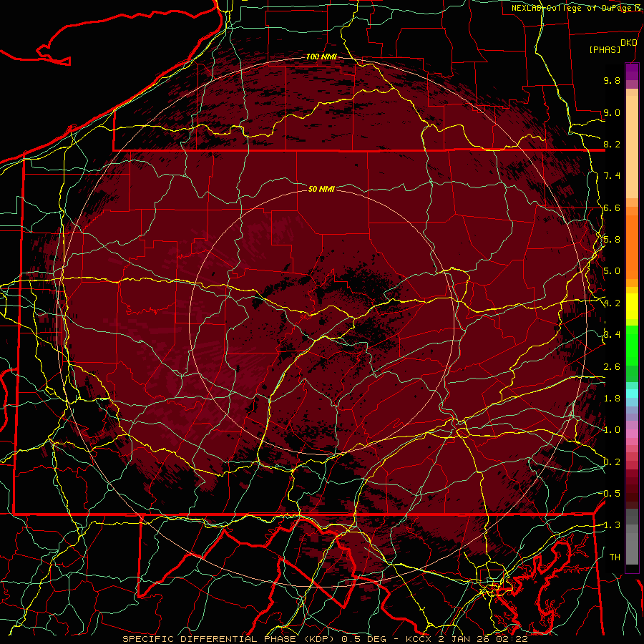Click the 8.2 legend value
This screenshot has height=644, width=644.
coord(612,144)
